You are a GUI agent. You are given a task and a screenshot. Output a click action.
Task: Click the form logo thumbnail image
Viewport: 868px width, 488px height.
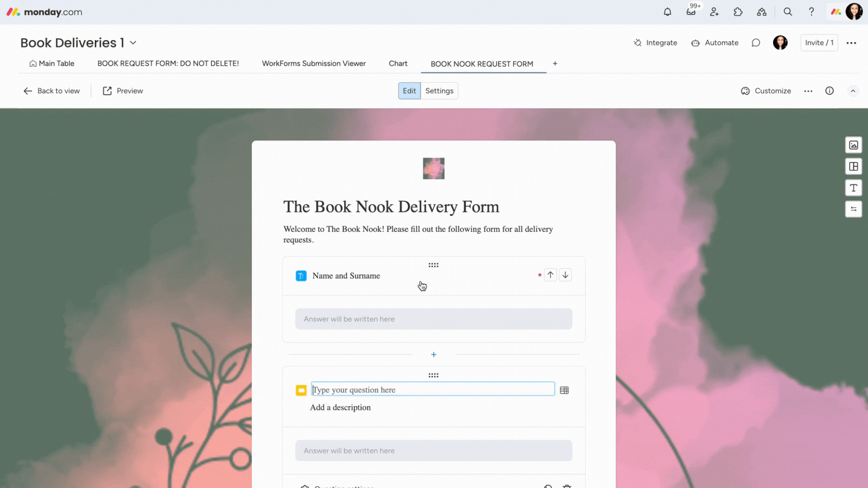[x=434, y=168]
